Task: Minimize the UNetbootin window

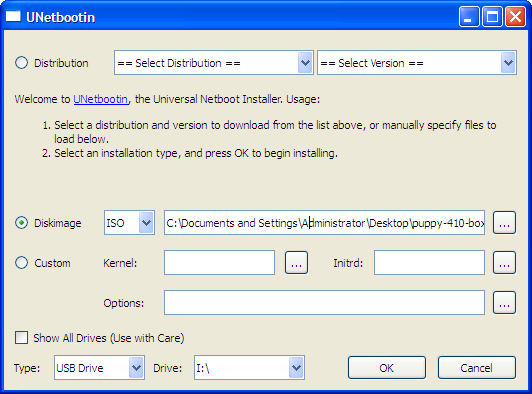Action: click(x=469, y=16)
